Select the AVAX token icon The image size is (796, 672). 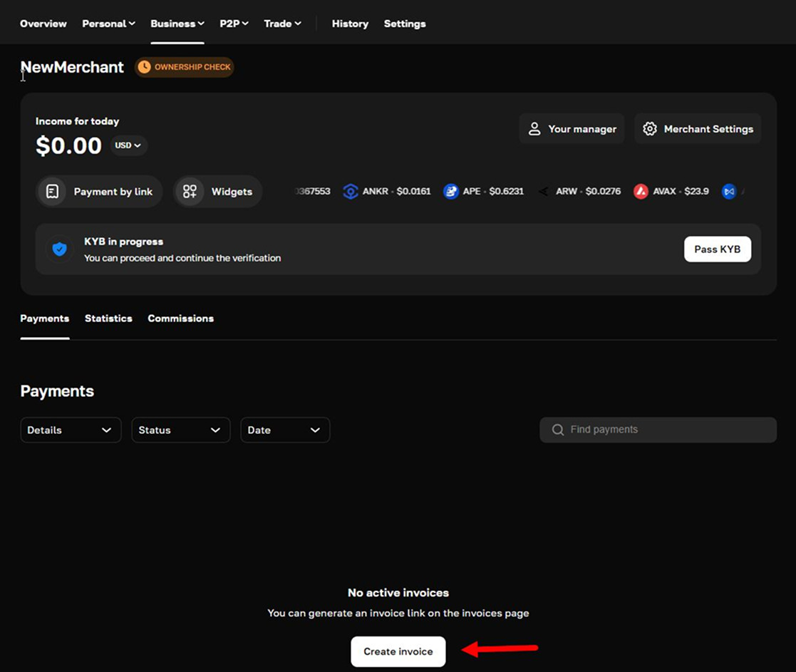641,191
